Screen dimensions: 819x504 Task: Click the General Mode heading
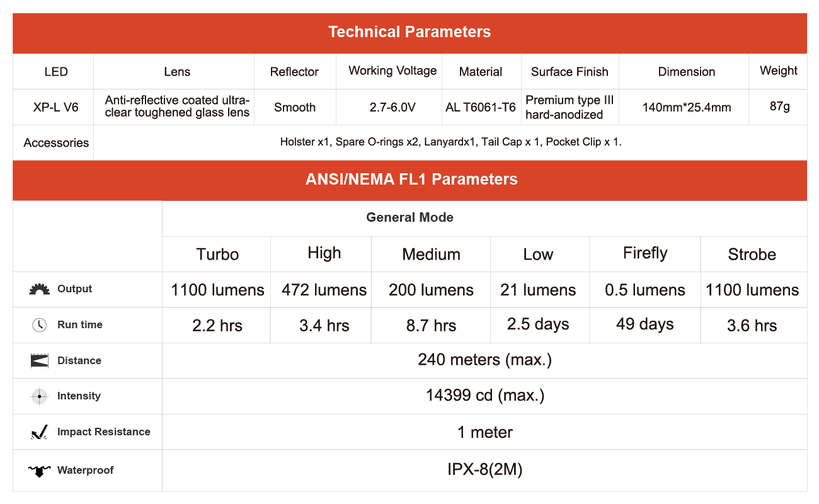409,218
